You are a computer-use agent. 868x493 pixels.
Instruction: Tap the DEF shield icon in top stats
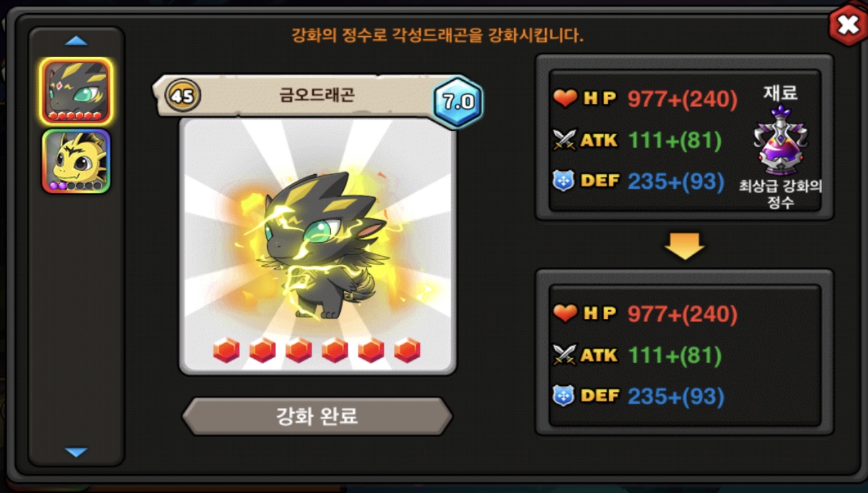click(564, 181)
